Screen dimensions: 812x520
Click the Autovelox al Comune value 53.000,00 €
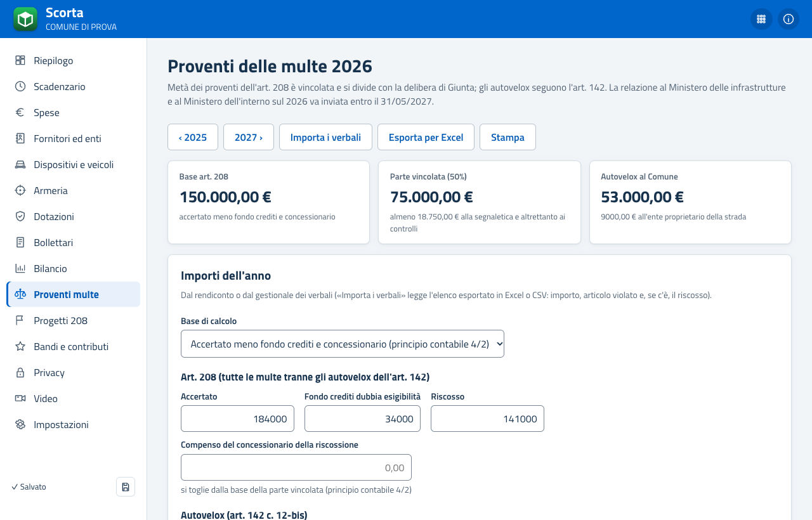642,197
